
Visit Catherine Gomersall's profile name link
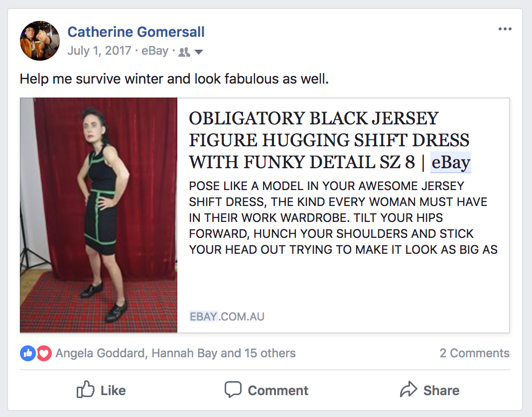[136, 32]
